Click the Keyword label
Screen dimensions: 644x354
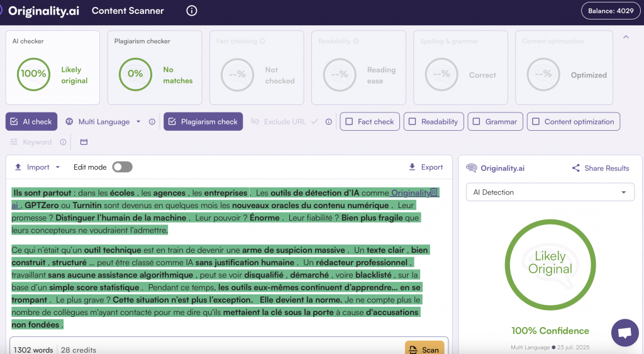click(37, 142)
